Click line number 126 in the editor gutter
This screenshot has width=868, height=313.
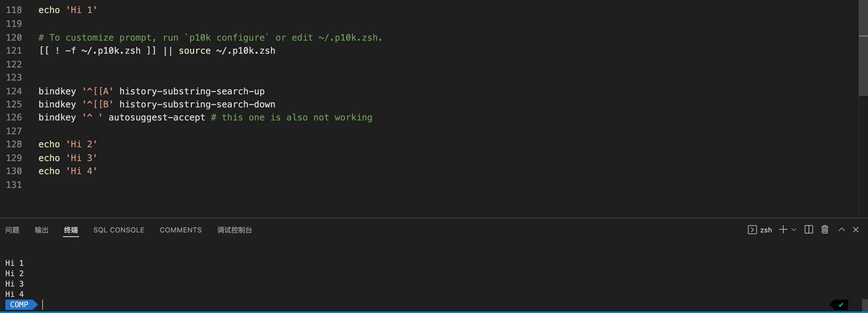(x=14, y=117)
